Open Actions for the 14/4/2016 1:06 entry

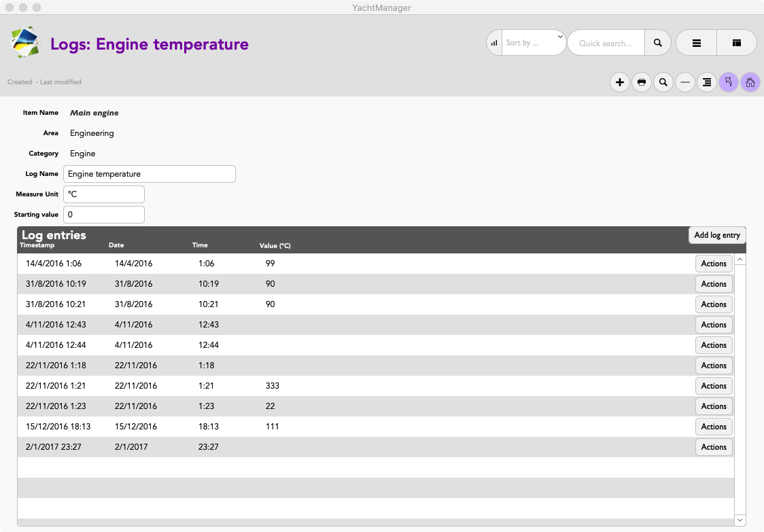(x=714, y=264)
